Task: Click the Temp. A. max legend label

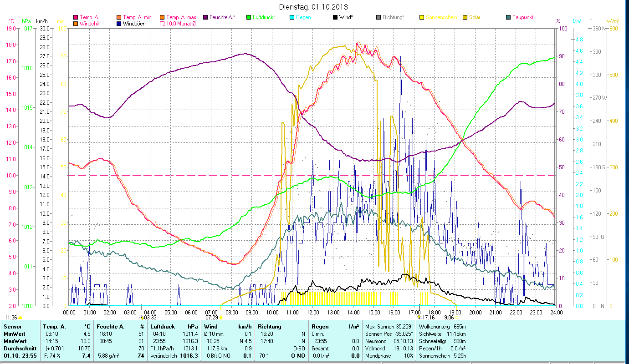Action: (x=181, y=17)
